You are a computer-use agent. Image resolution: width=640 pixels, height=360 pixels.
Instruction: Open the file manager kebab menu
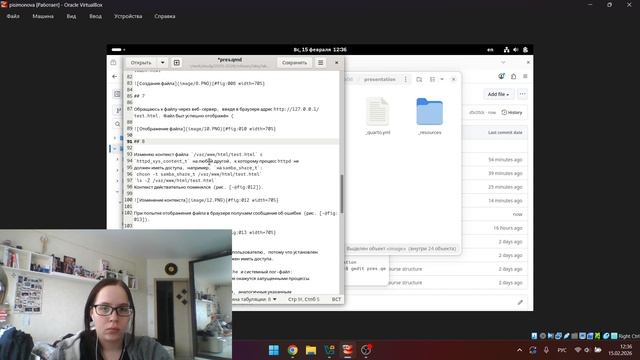(405, 79)
